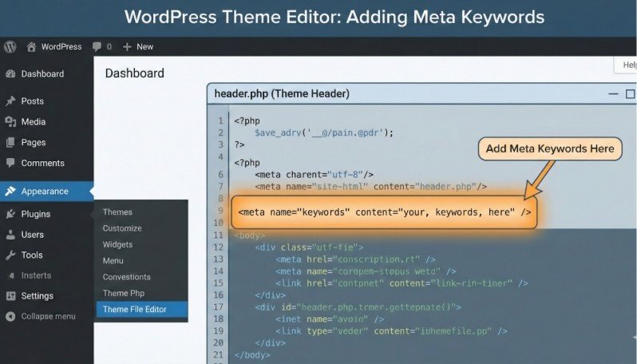Open the Tools menu

tap(32, 255)
